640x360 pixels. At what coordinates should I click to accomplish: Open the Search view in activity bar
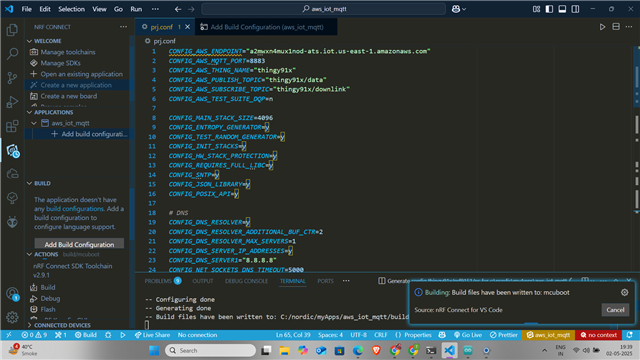(12, 53)
